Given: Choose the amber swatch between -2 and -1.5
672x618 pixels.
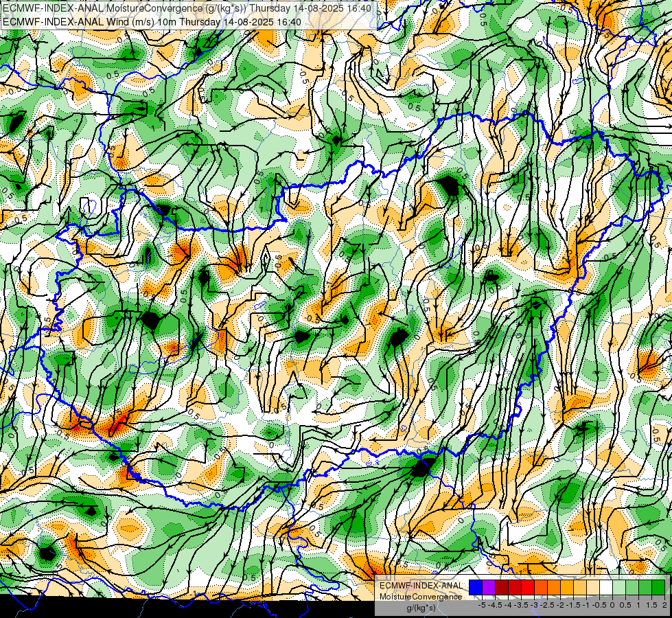Looking at the screenshot, I should pyautogui.click(x=567, y=588).
